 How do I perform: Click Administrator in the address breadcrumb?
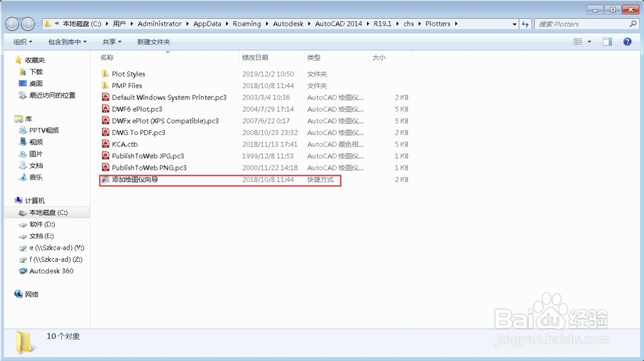point(160,24)
